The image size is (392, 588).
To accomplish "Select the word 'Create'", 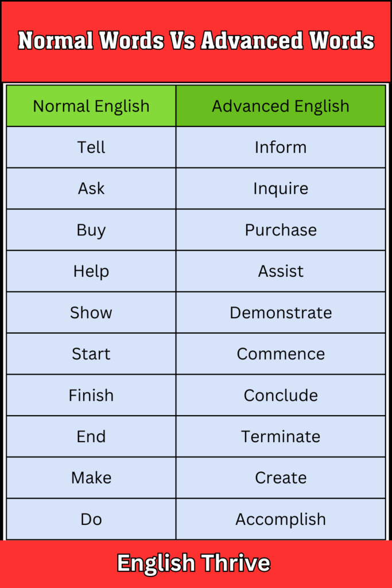I will point(281,478).
